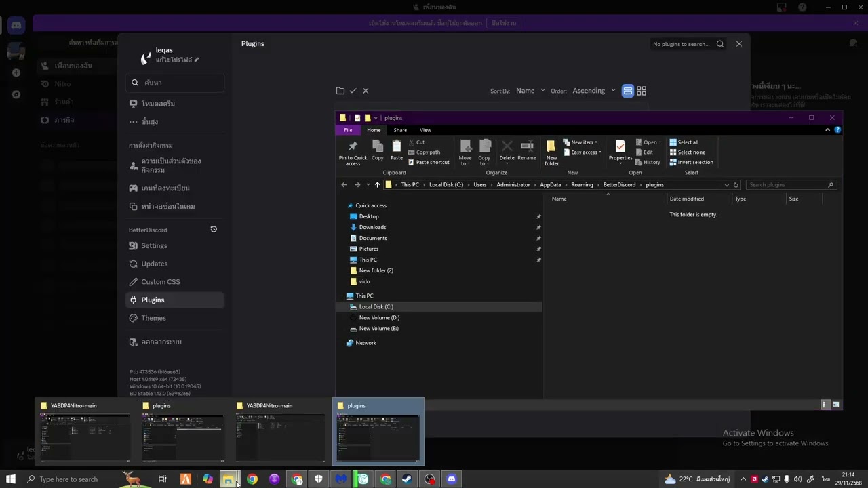Screen dimensions: 868x488
Task: Open the Easy access dropdown
Action: point(583,152)
